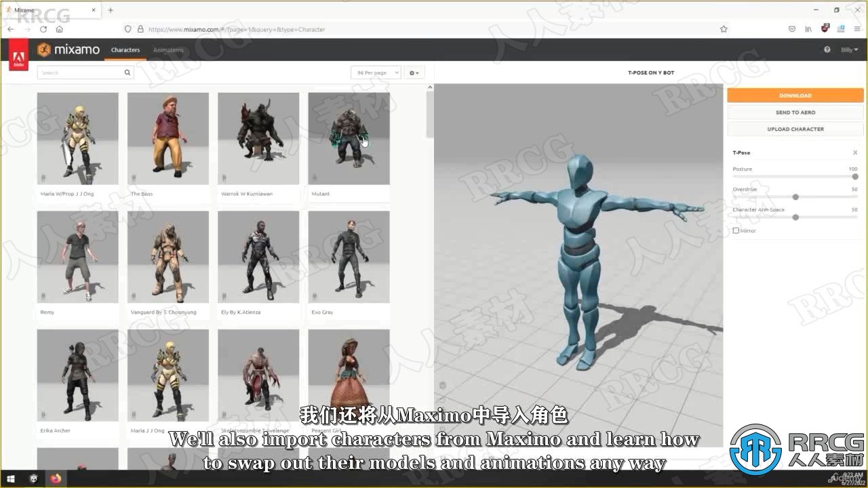Select the Exo Gray character thumbnail
Viewport: 868px width, 488px height.
click(x=349, y=257)
